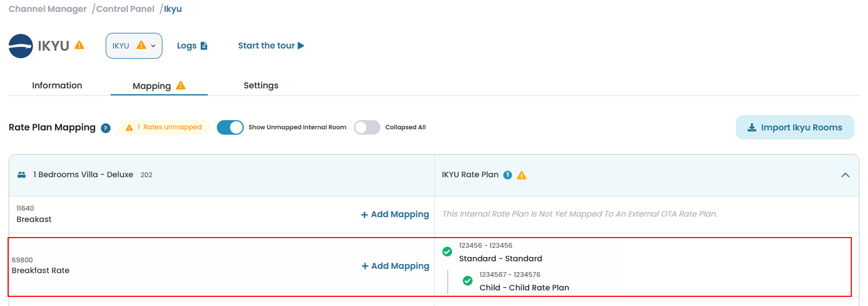Click 'Breakfast Rate' plan name
Viewport: 868px width, 306px height.
click(40, 270)
